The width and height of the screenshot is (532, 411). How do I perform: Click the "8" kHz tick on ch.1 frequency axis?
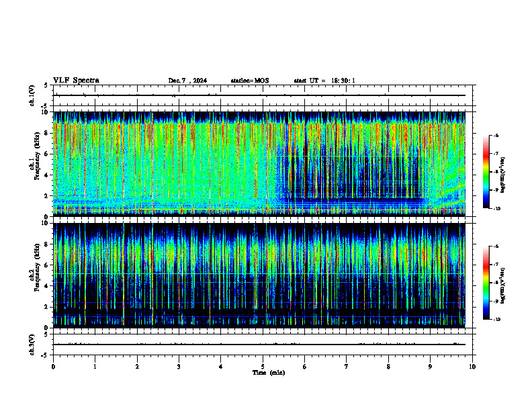[x=47, y=133]
